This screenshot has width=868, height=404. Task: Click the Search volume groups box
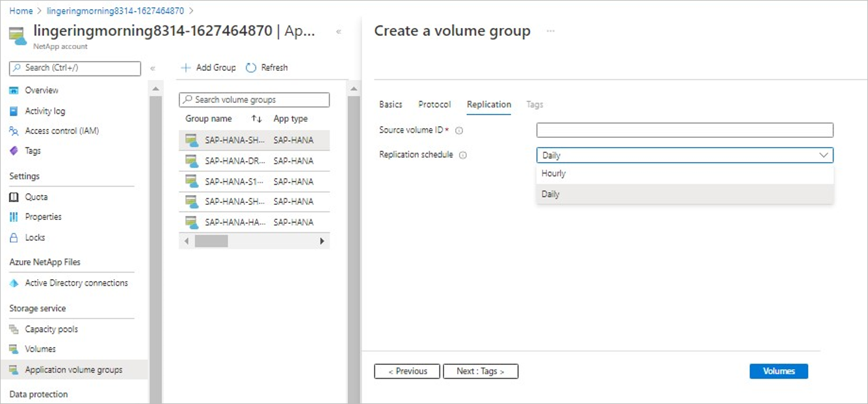point(254,100)
